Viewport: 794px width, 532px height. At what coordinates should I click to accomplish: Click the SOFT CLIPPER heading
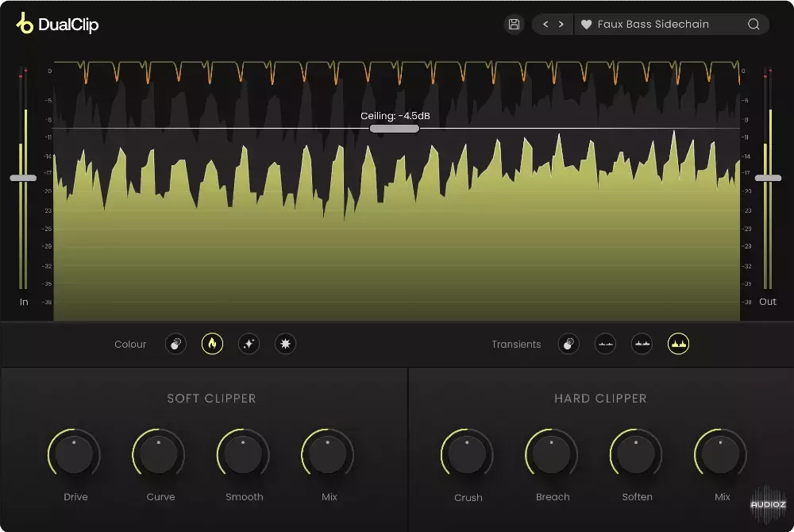pyautogui.click(x=212, y=399)
